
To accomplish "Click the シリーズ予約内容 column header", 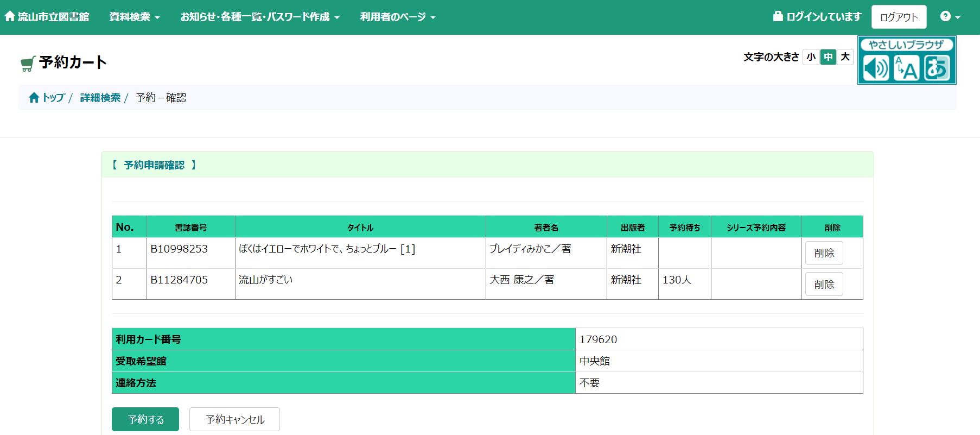I will coord(756,228).
